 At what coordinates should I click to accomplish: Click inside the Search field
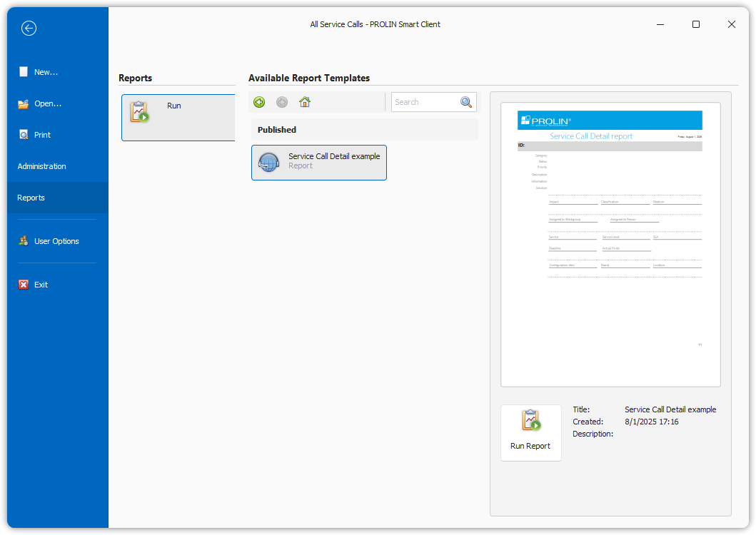[424, 102]
